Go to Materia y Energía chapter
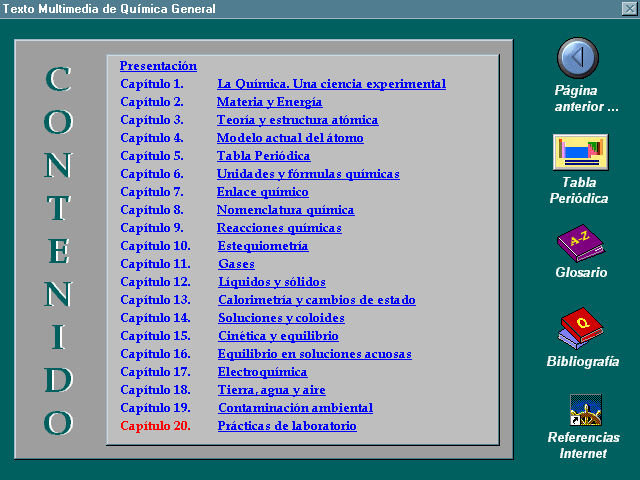Image resolution: width=640 pixels, height=480 pixels. click(269, 102)
